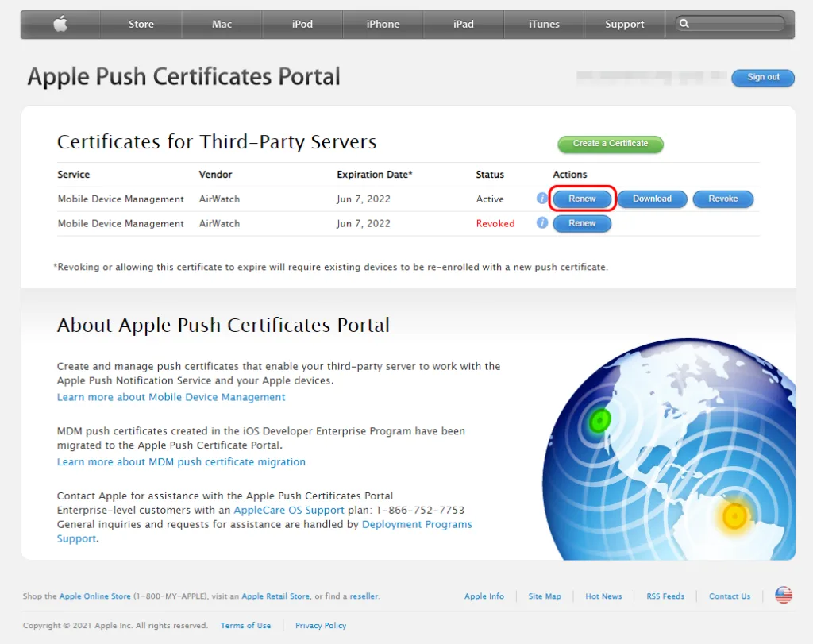Click the Service column header
Screen dimensions: 813x644
click(74, 175)
